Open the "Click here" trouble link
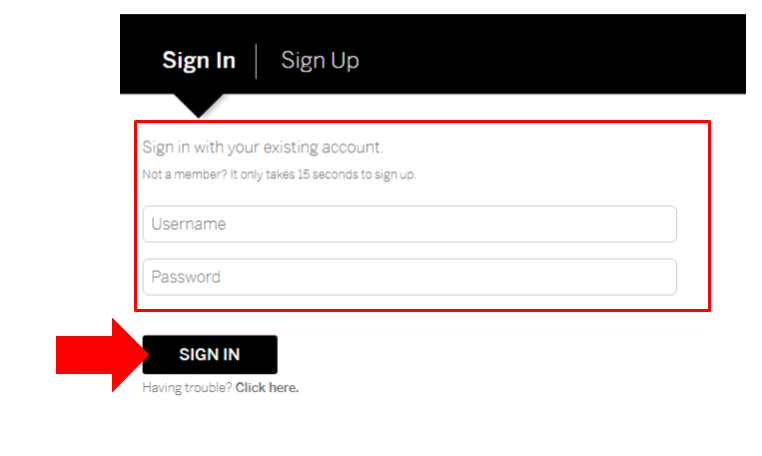The image size is (762, 456). [267, 388]
